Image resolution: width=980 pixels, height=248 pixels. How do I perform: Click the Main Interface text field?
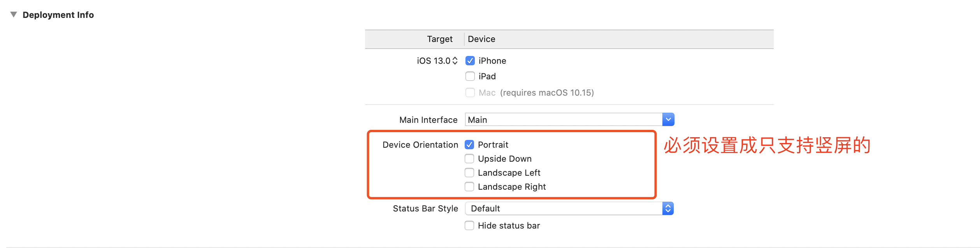pyautogui.click(x=563, y=120)
